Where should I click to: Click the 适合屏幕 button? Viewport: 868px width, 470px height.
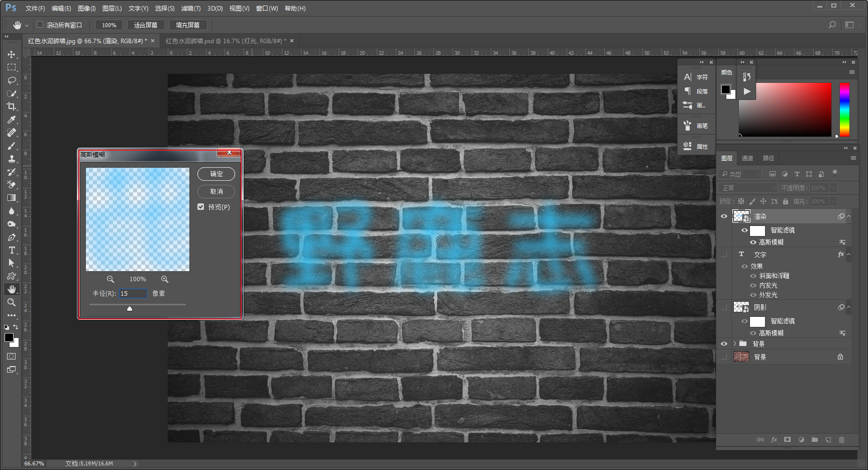146,25
